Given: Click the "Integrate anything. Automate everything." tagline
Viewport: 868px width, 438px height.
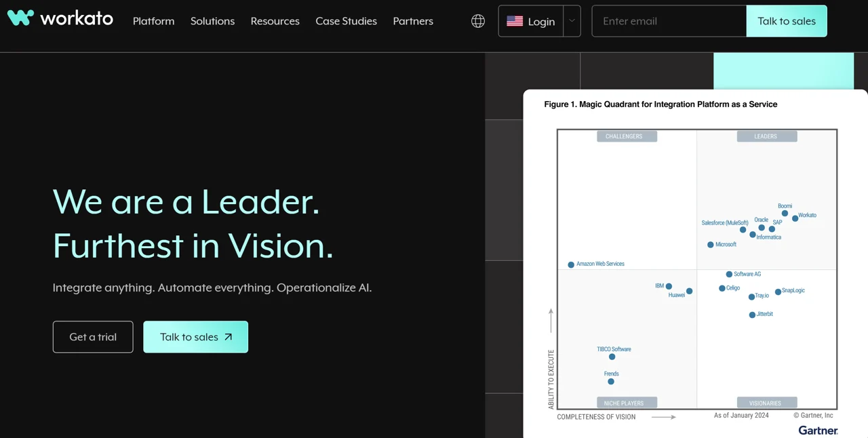Looking at the screenshot, I should tap(212, 287).
